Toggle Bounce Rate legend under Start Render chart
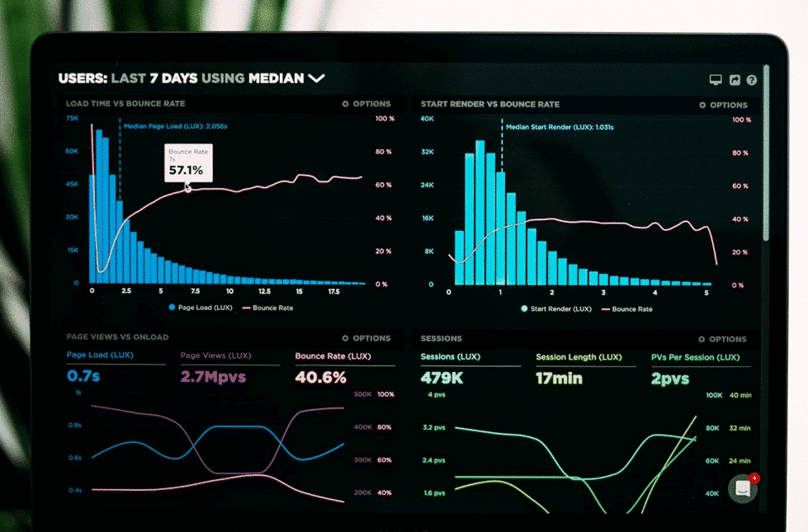This screenshot has height=532, width=808. click(x=627, y=308)
